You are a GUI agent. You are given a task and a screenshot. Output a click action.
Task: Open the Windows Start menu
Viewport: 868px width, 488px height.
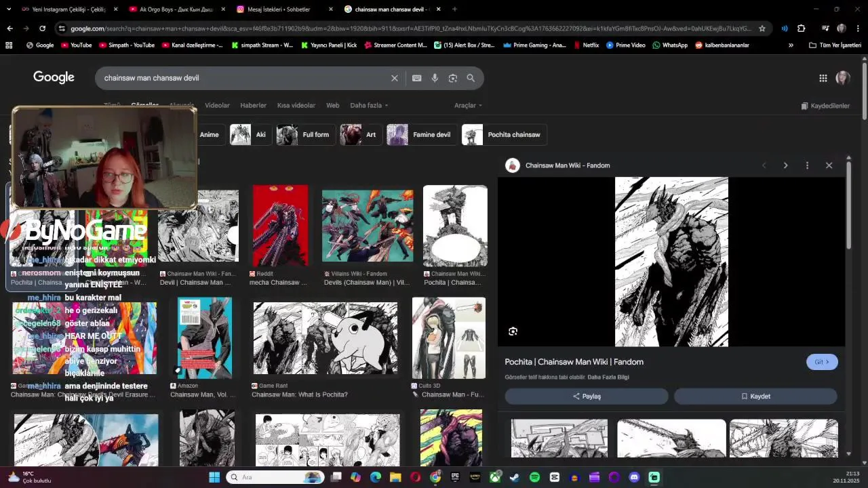[214, 477]
